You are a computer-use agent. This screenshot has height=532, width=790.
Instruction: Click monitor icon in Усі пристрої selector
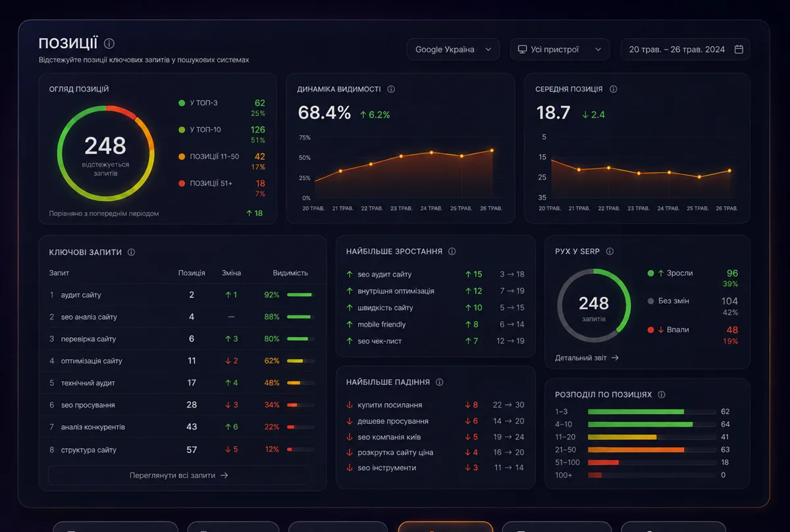point(522,49)
